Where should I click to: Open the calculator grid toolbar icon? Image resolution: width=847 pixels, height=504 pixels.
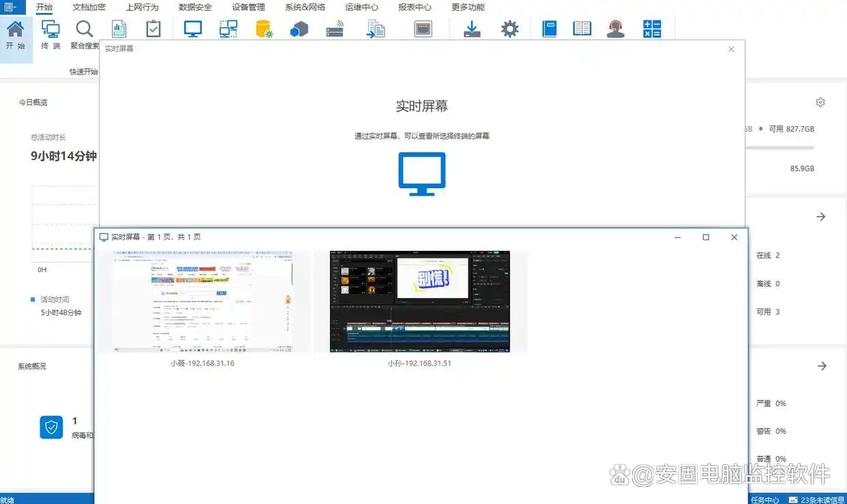point(652,29)
